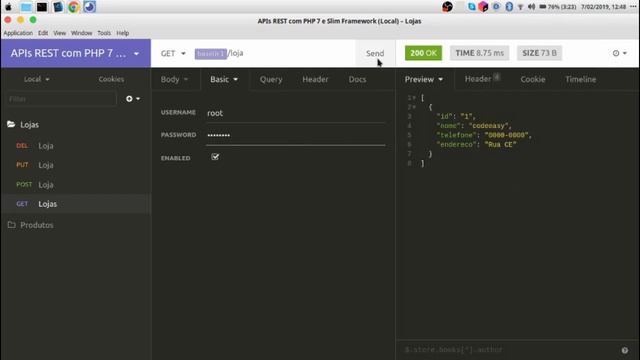This screenshot has width=640, height=360.
Task: Switch to the Query tab
Action: tap(271, 79)
